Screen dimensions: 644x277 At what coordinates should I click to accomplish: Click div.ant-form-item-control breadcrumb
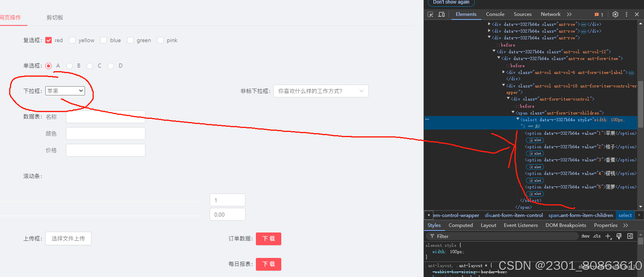pyautogui.click(x=514, y=215)
